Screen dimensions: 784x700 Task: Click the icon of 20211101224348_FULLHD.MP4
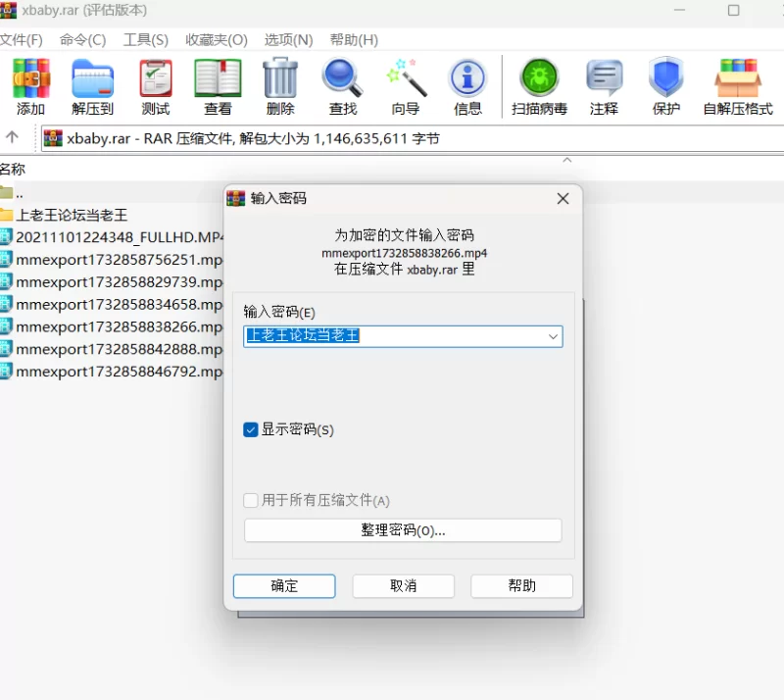tap(6, 237)
